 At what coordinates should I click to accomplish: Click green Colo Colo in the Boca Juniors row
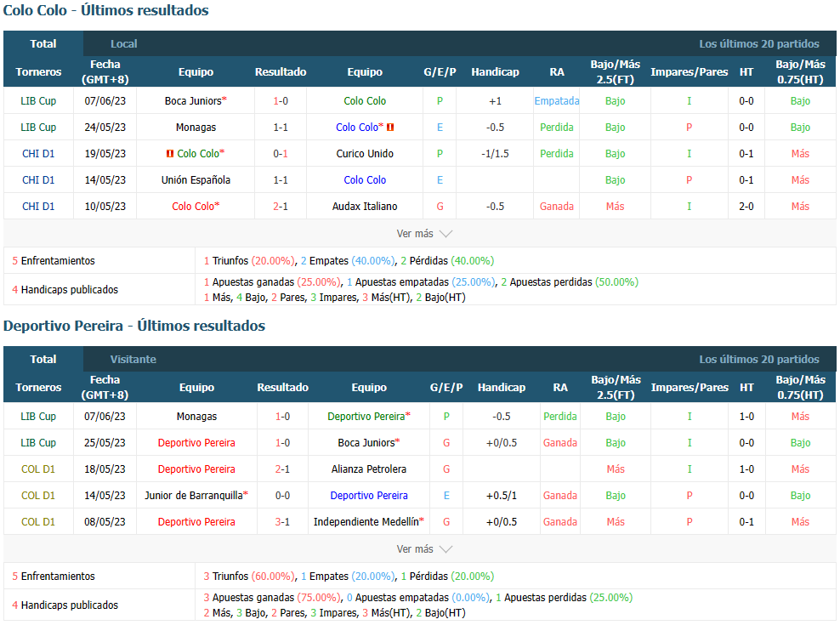click(365, 101)
